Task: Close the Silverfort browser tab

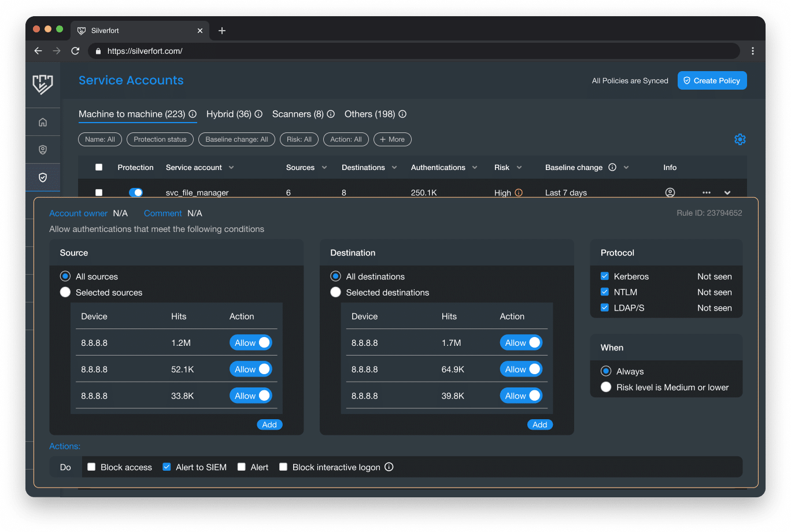Action: pyautogui.click(x=200, y=31)
